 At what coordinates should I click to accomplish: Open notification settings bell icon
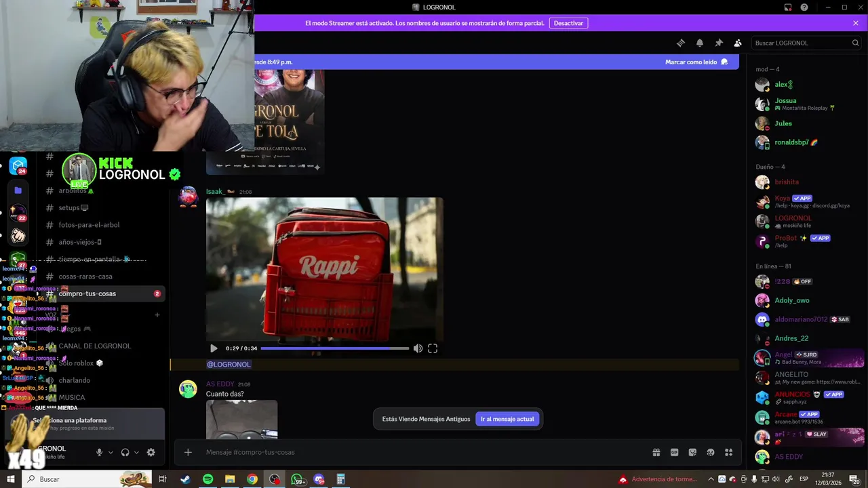[x=700, y=43]
